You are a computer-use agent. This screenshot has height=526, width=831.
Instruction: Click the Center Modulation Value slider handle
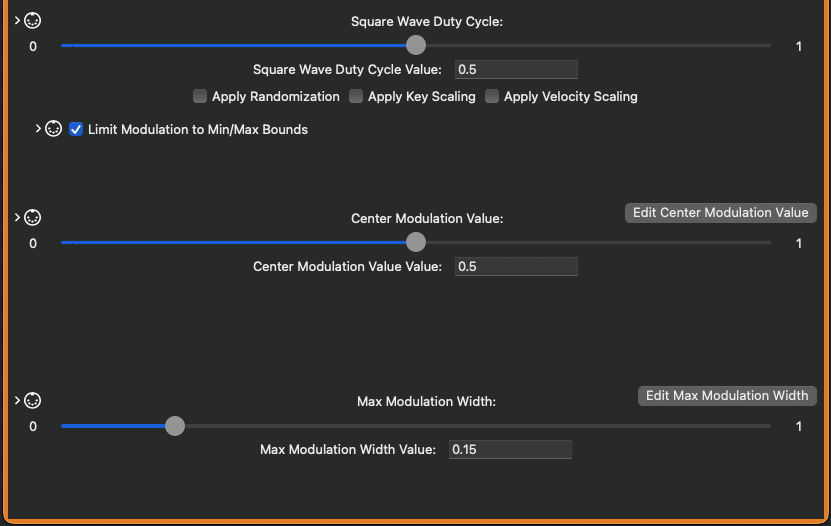coord(416,242)
